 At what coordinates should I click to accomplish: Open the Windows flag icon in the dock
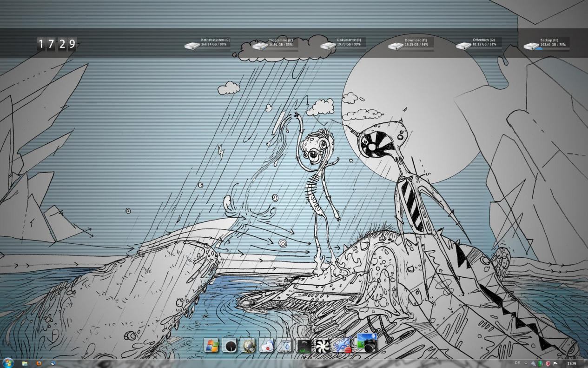click(x=211, y=345)
